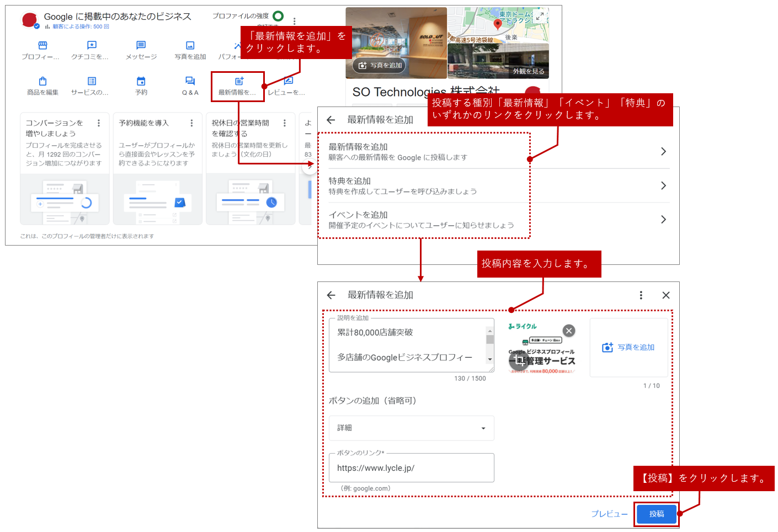Open the Q&A icon

190,82
